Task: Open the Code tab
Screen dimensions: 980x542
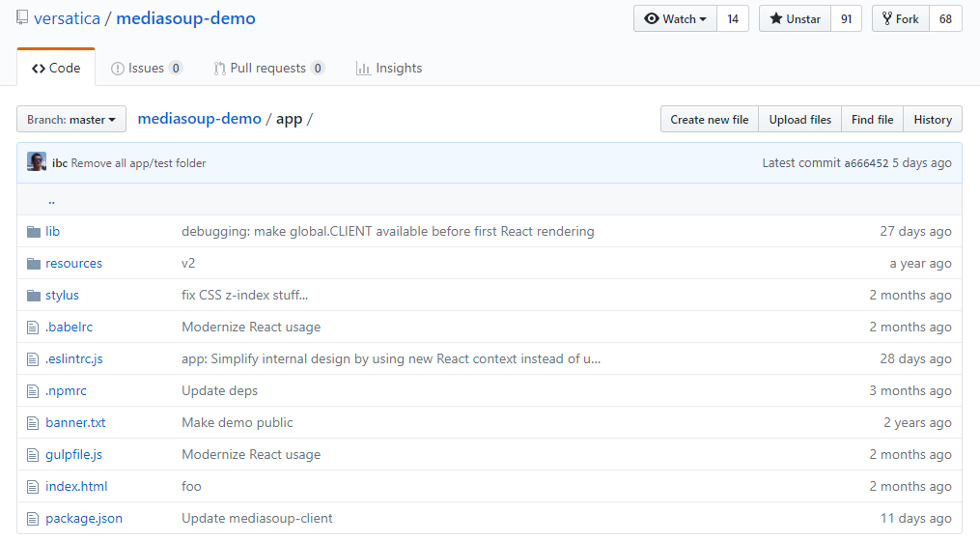Action: tap(56, 69)
